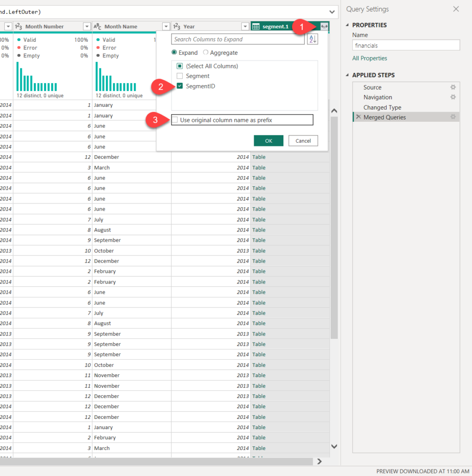
Task: Click the formula bar text
Action: 20,12
